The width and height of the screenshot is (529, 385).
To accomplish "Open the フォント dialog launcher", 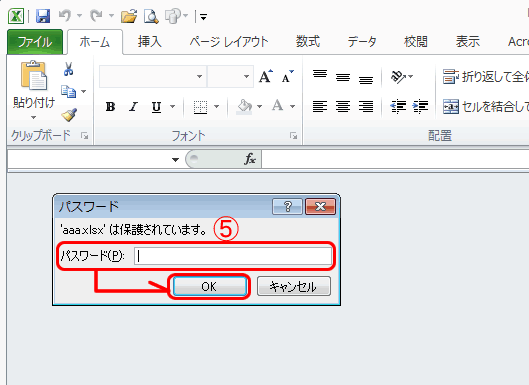I will [294, 136].
